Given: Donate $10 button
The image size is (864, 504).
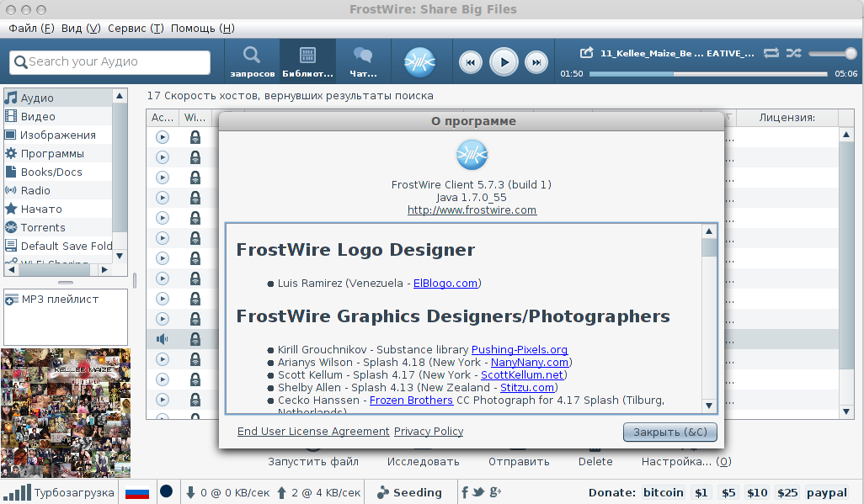Looking at the screenshot, I should tap(757, 493).
